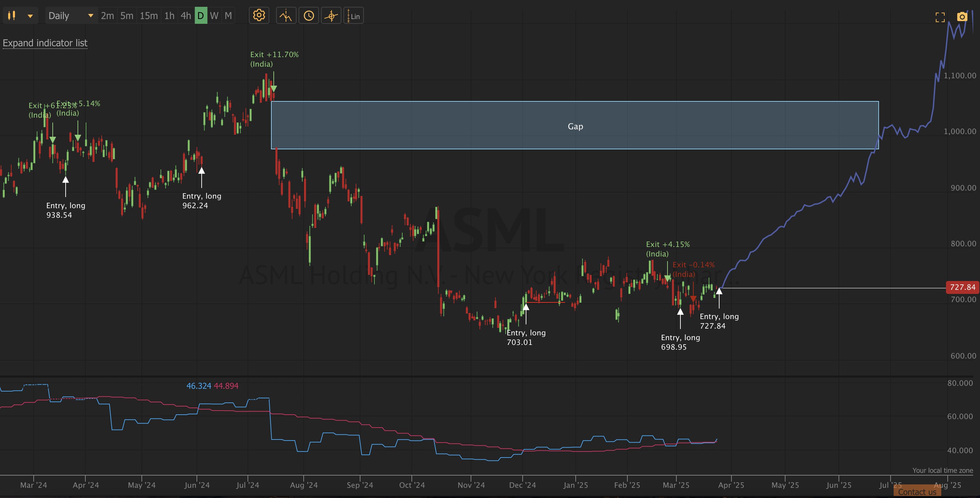
Task: Switch to the 4h timeframe
Action: coord(186,16)
